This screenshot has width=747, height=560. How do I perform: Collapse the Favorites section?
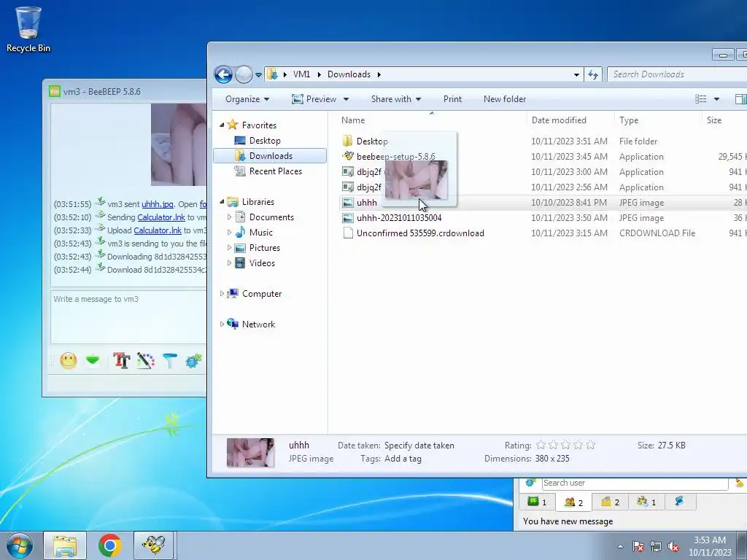tap(222, 125)
